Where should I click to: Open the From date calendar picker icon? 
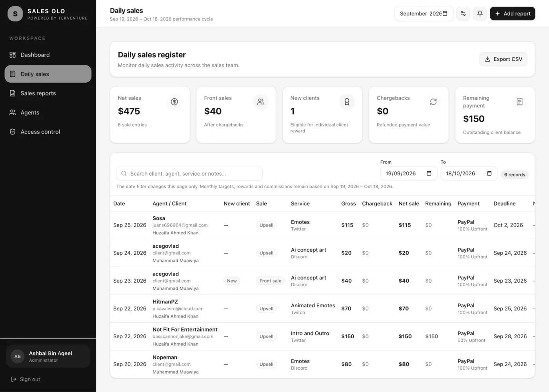(429, 173)
